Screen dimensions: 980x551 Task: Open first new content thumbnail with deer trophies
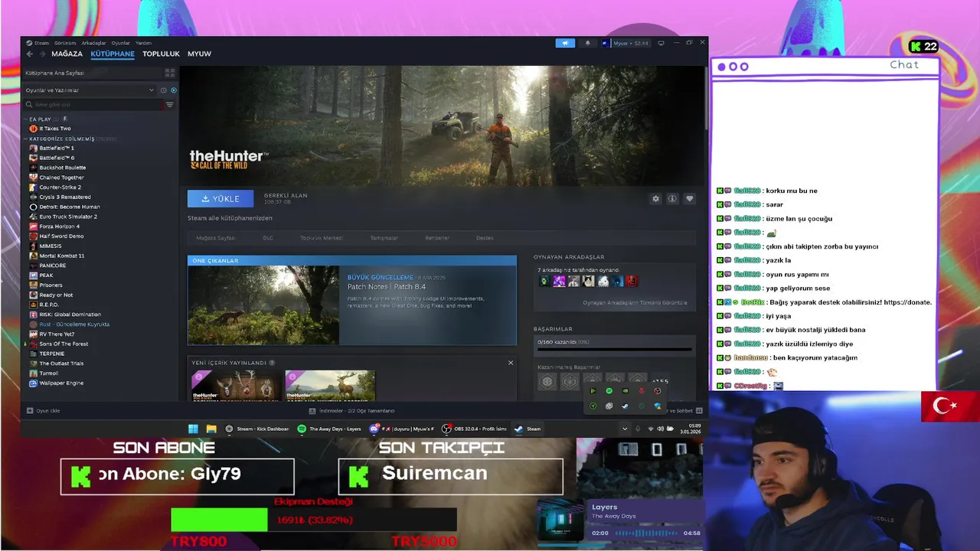coord(236,386)
